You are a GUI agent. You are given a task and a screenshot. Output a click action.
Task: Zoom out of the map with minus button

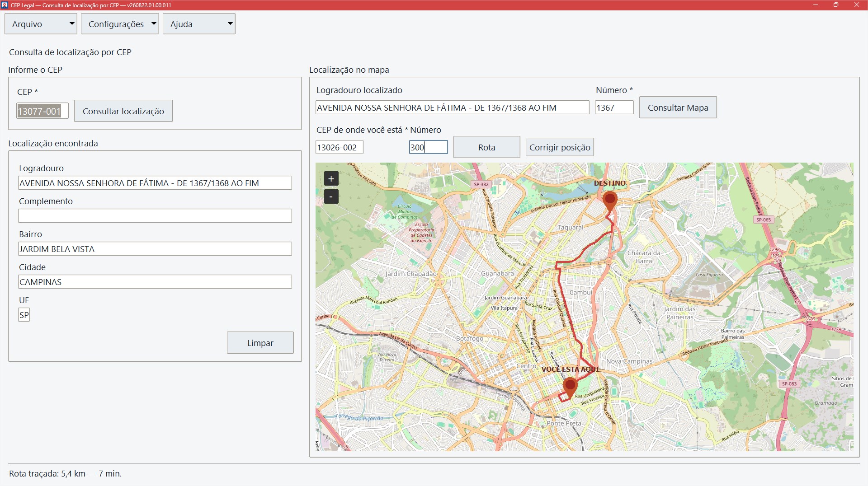tap(331, 196)
